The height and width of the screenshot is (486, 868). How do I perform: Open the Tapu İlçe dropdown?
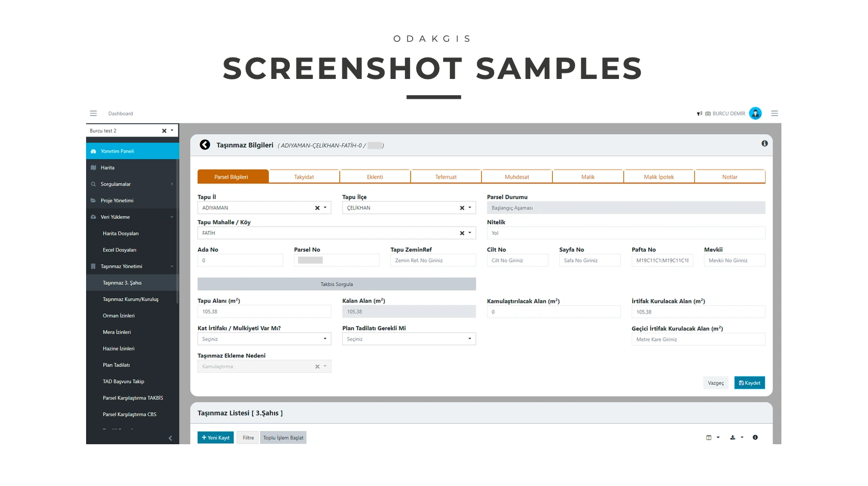[x=470, y=208]
